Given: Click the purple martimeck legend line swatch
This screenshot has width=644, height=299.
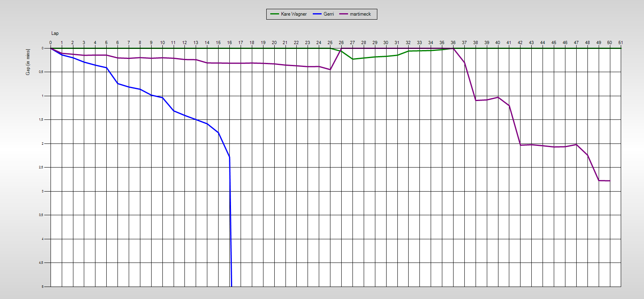Looking at the screenshot, I should pyautogui.click(x=344, y=14).
